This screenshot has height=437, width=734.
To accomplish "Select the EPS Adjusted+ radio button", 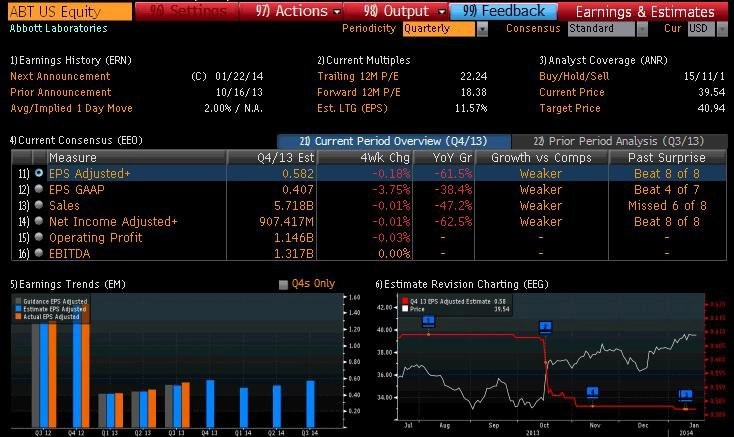I will (39, 173).
